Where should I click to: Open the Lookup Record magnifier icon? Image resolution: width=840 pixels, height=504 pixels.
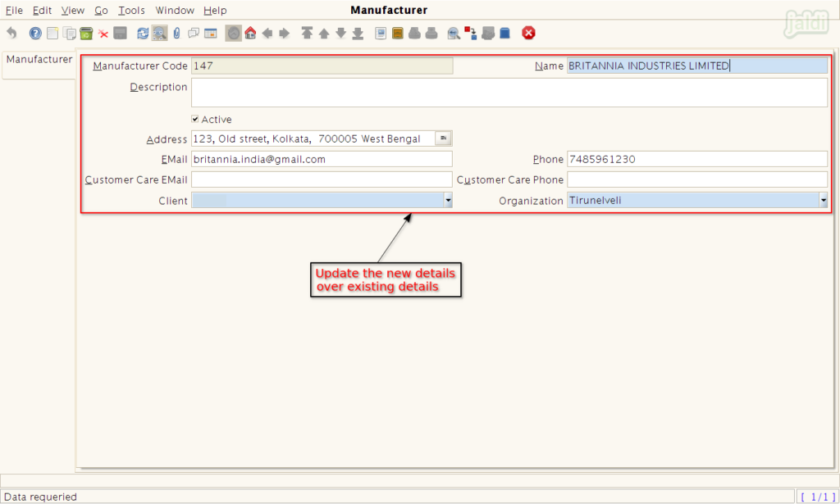click(x=159, y=33)
